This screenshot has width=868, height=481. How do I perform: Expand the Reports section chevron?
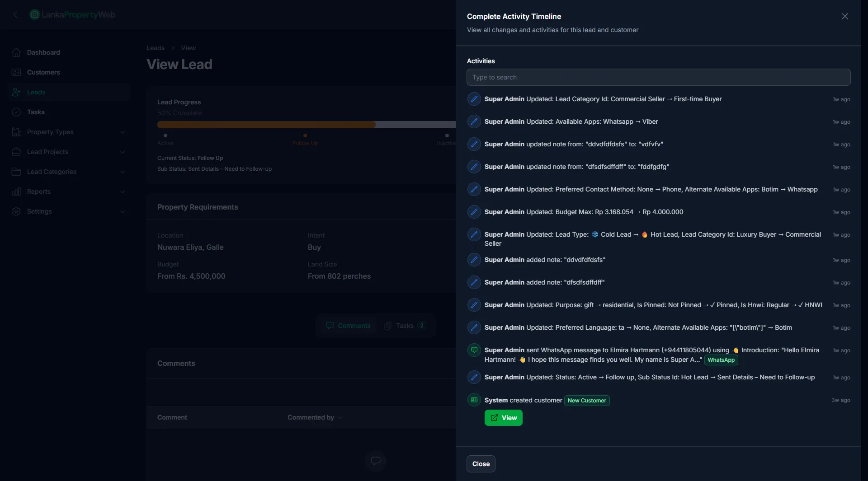tap(123, 191)
